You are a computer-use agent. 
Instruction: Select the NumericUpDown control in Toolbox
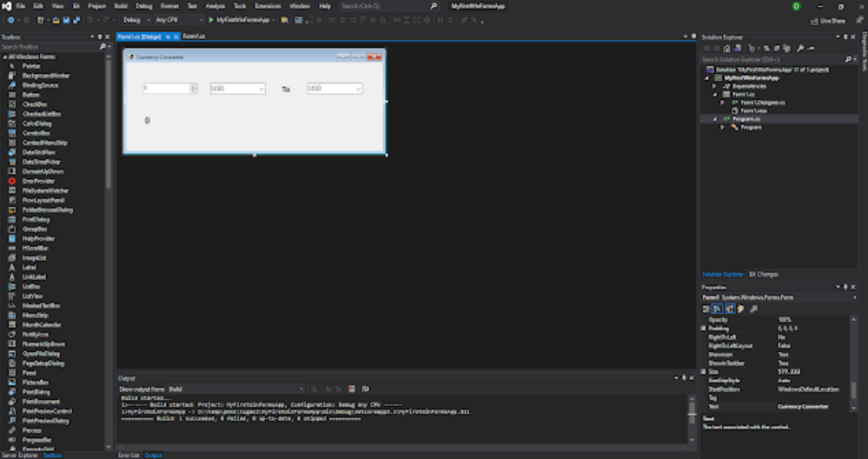43,344
